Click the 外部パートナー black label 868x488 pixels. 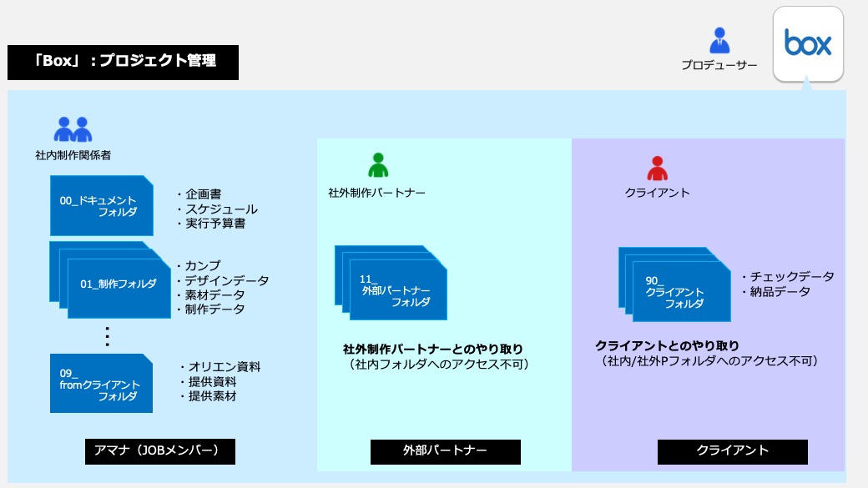445,451
